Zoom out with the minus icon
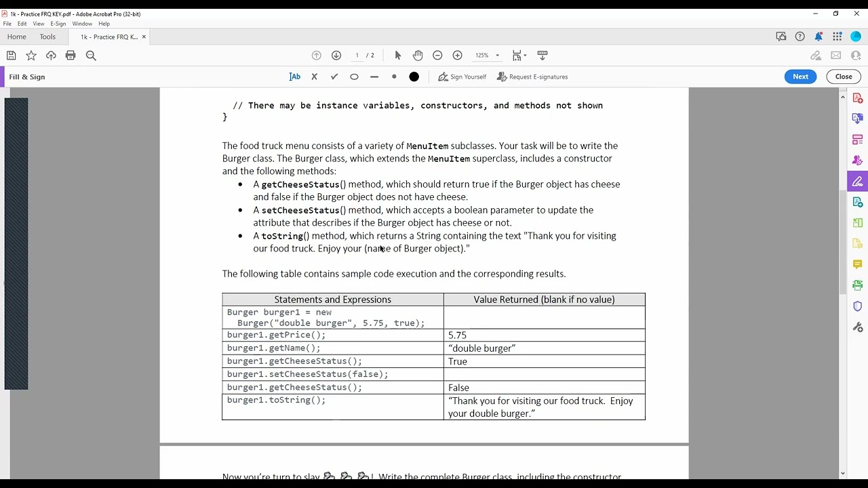This screenshot has width=868, height=488. tap(437, 56)
